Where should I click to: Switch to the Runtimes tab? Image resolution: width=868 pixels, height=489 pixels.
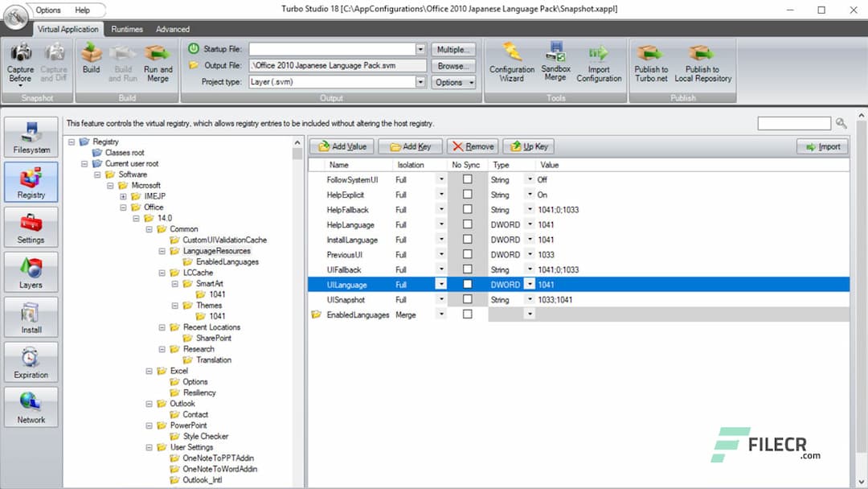(127, 29)
